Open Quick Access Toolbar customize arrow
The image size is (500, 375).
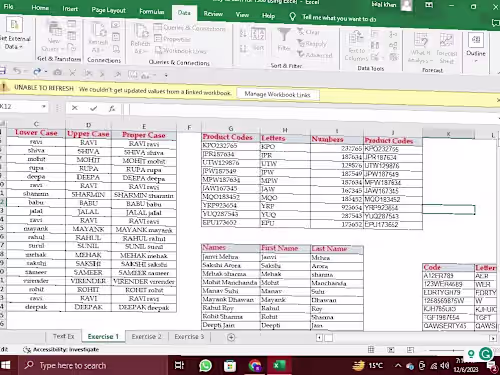(x=166, y=75)
